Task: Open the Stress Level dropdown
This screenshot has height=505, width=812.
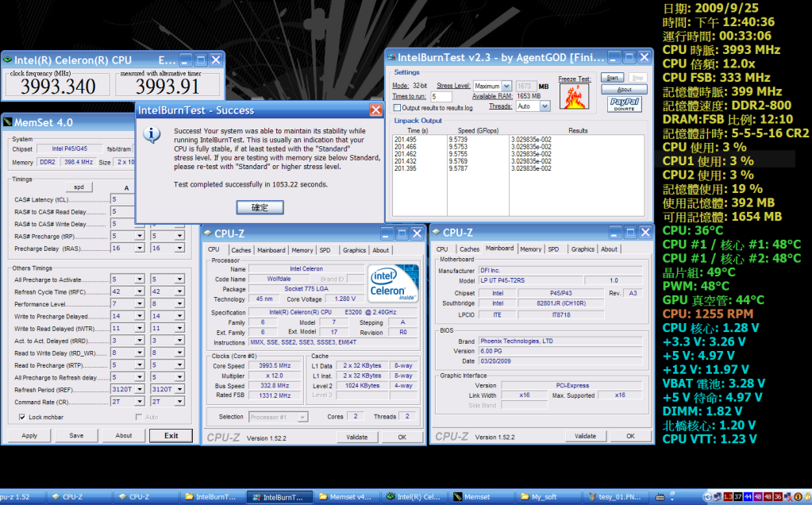Action: click(x=492, y=86)
